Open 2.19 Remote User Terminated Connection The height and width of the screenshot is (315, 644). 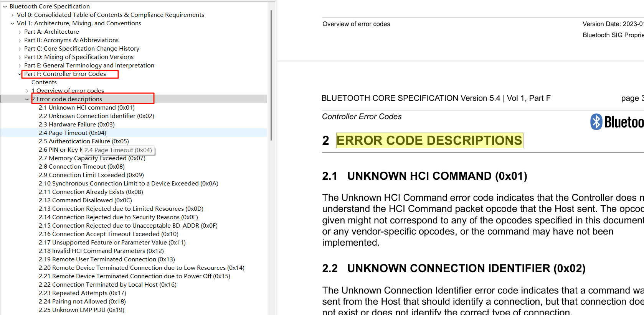[107, 259]
